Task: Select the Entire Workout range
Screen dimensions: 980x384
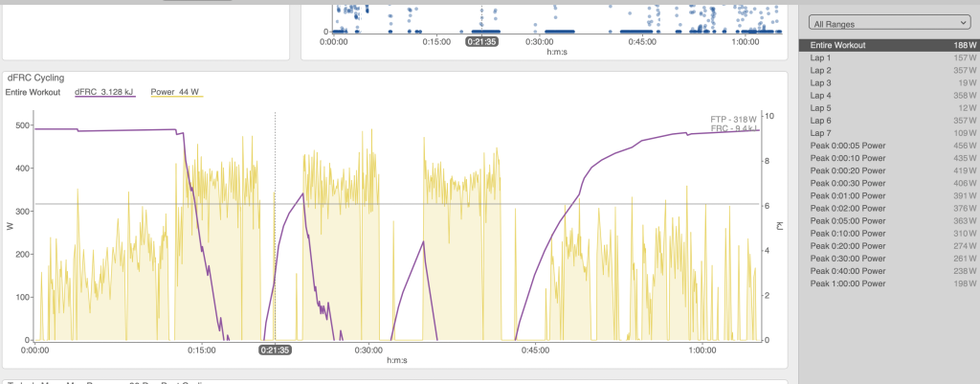Action: 889,45
